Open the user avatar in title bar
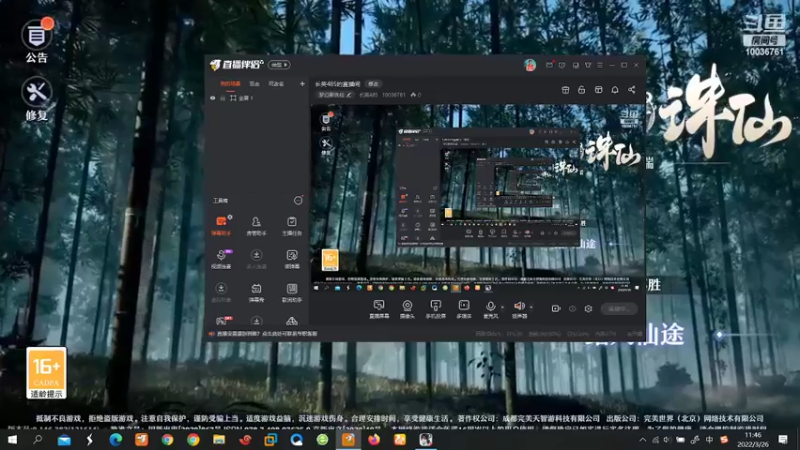This screenshot has height=450, width=800. (530, 65)
